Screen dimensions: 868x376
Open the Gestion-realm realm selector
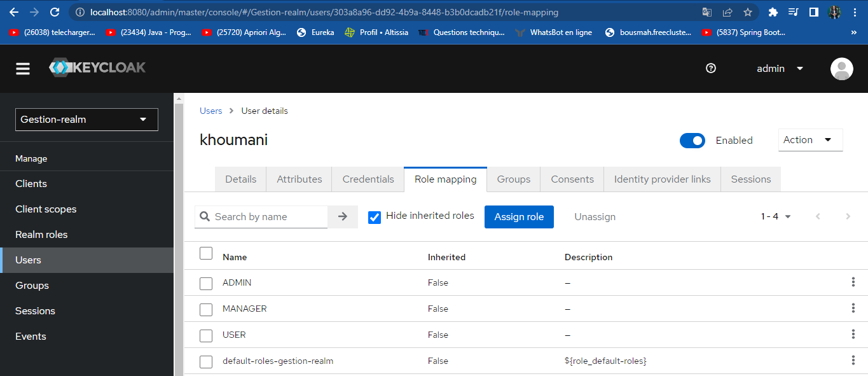point(86,119)
